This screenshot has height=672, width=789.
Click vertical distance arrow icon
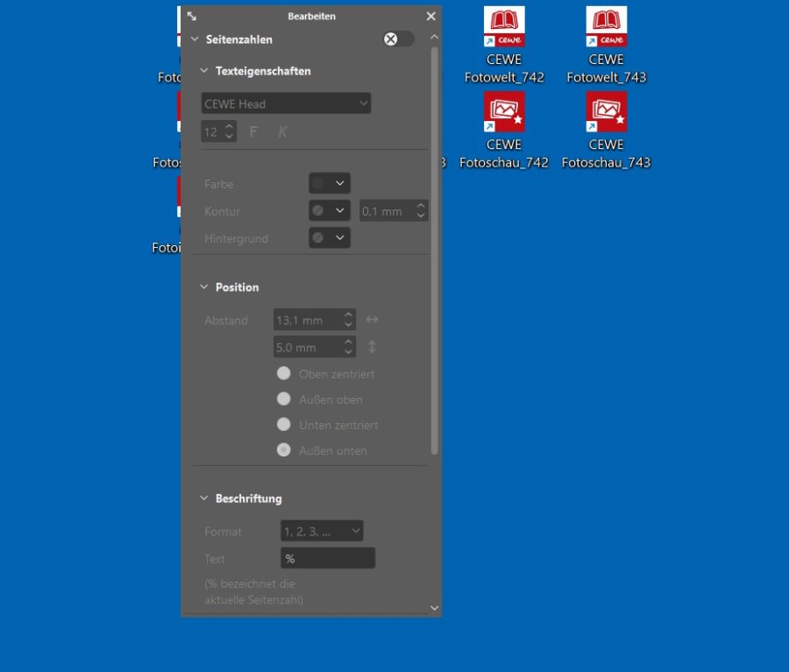(x=372, y=347)
